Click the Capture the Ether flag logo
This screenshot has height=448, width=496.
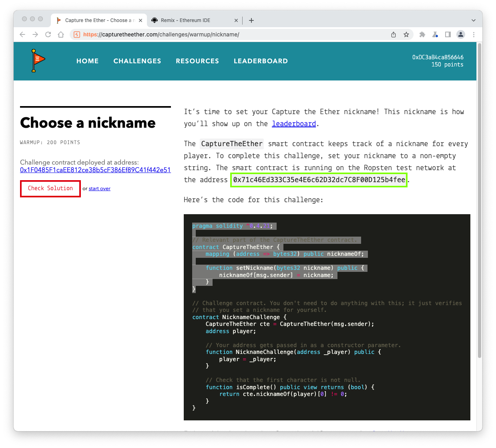(x=38, y=60)
